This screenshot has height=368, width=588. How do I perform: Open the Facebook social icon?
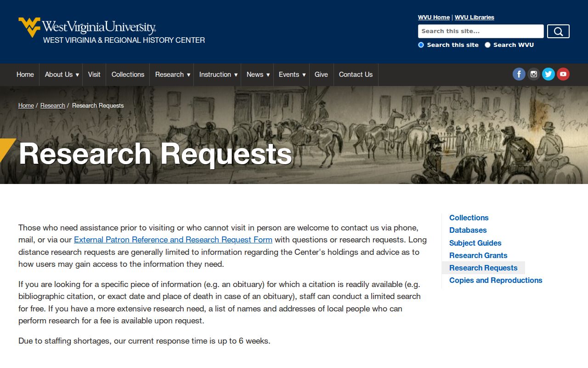tap(519, 74)
